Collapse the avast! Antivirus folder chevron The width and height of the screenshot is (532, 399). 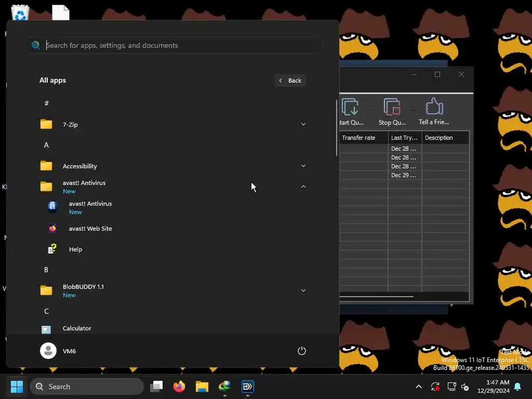click(x=303, y=187)
